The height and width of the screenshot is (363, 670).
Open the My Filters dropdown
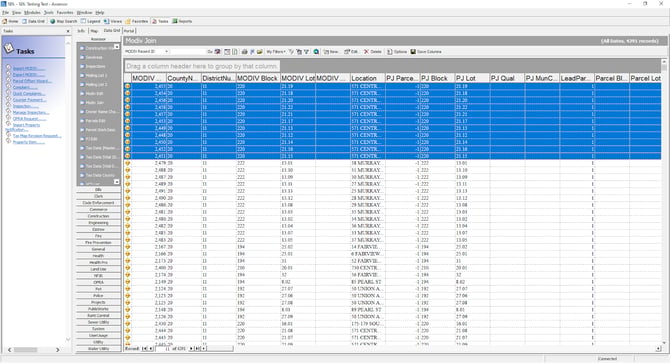[276, 52]
